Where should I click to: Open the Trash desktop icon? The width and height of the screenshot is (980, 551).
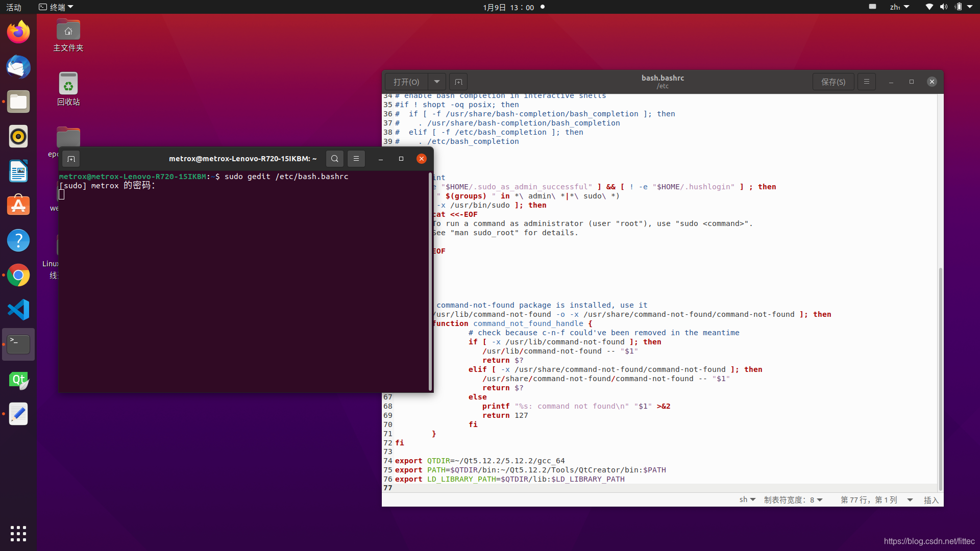[x=68, y=89]
